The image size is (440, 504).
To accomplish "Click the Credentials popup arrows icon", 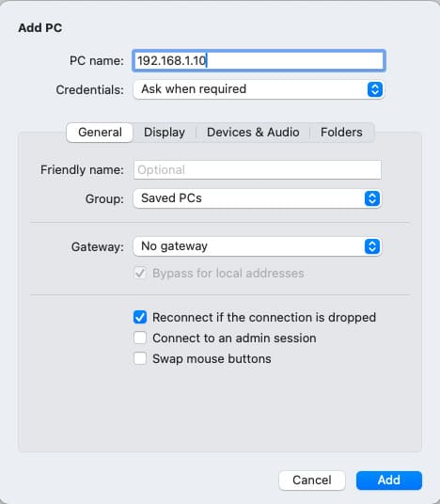I will coord(375,89).
